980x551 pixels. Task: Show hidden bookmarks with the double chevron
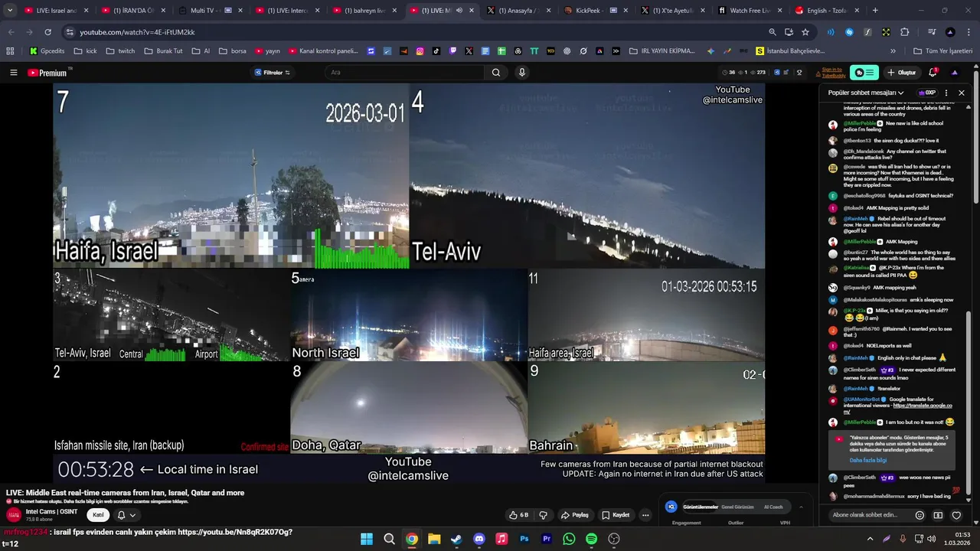coord(893,51)
